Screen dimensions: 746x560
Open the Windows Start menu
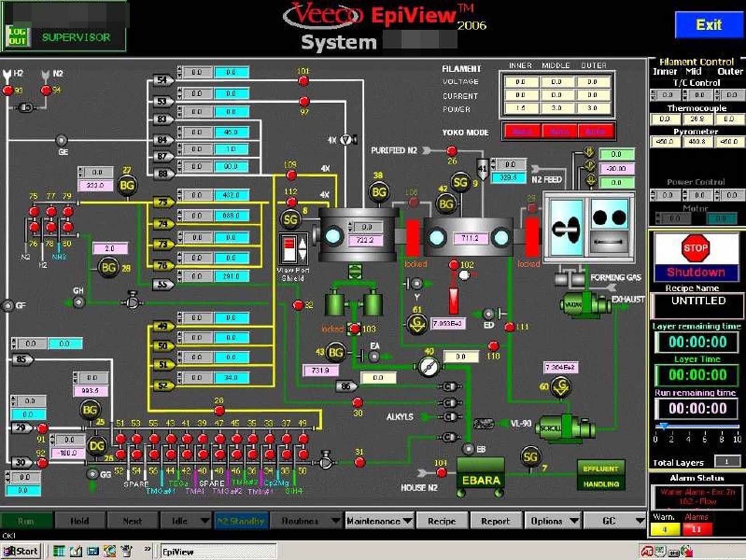coord(21,551)
